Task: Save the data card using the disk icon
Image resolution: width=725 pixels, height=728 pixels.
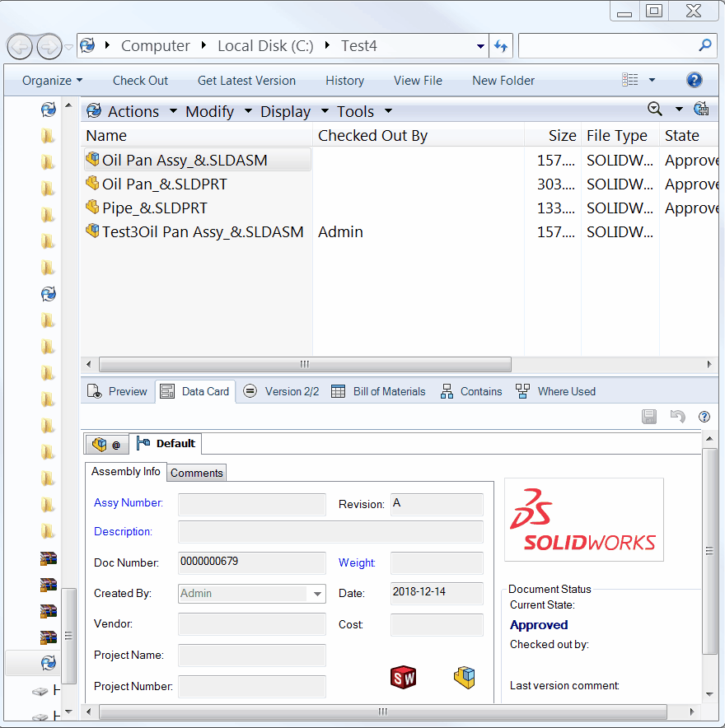Action: pos(649,417)
